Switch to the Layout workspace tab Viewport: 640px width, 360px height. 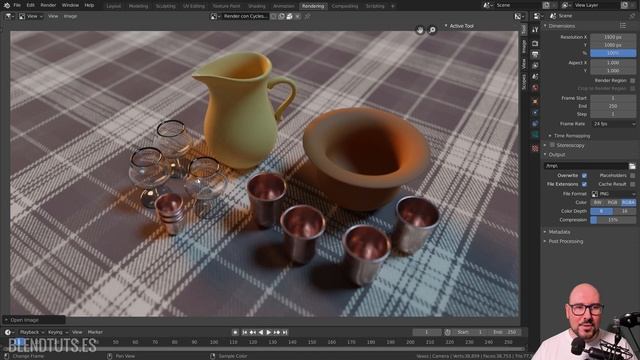[x=113, y=6]
